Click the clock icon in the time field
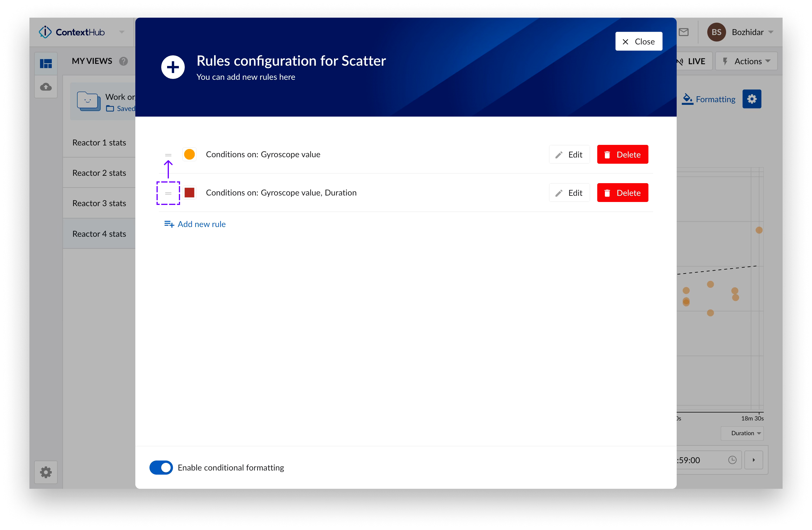Image resolution: width=812 pixels, height=530 pixels. [732, 460]
